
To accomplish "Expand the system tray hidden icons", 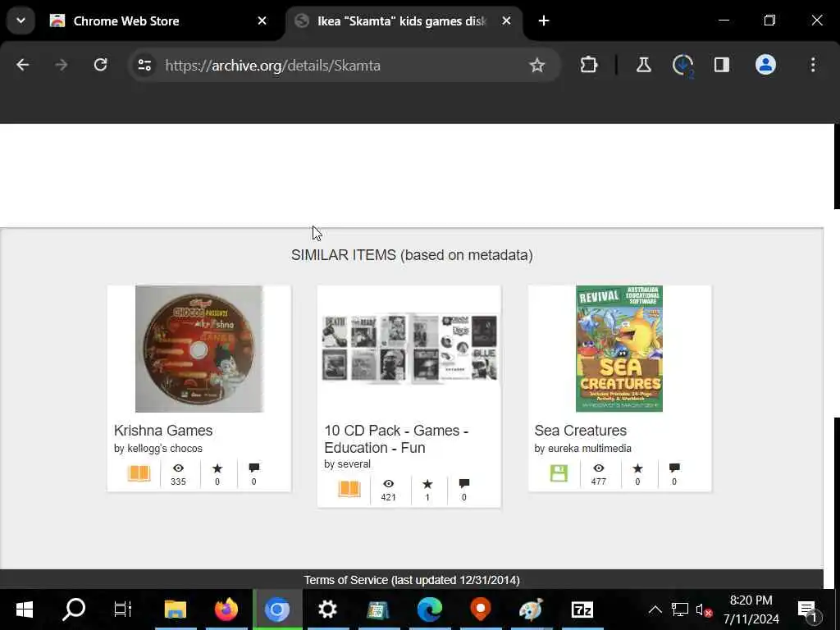I will [655, 609].
